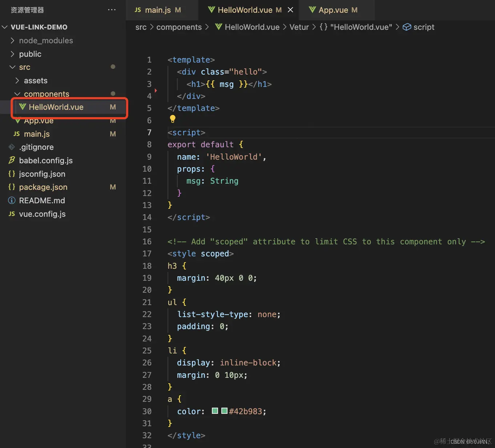Switch to the main.js editor tab
495x448 pixels.
[x=162, y=10]
